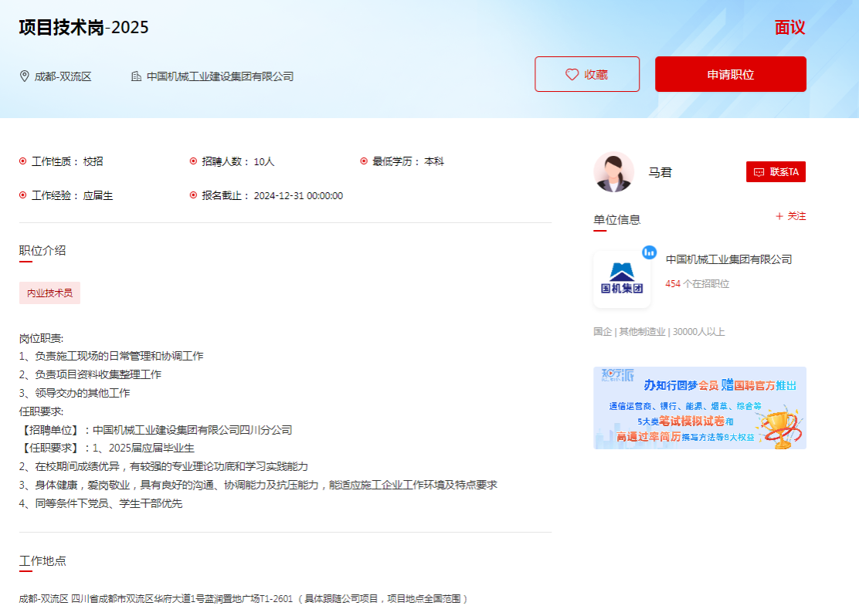This screenshot has height=616, width=859.
Task: Open the 知行派 membership promo banner
Action: [699, 408]
